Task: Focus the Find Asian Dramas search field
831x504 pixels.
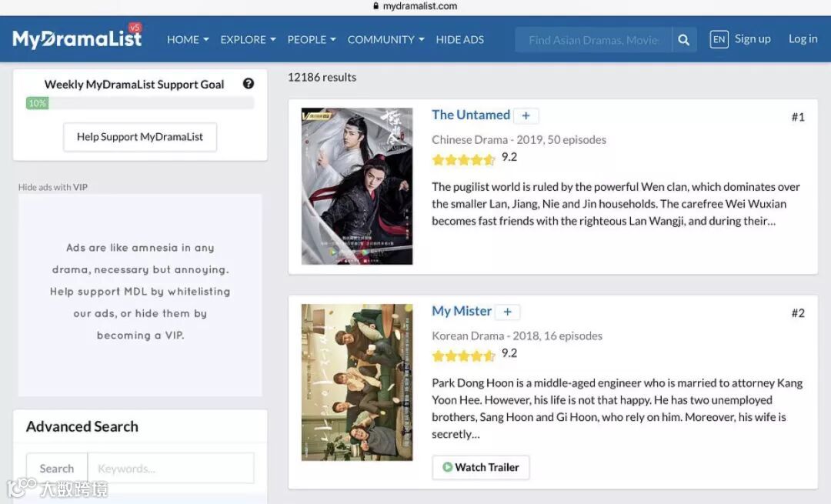Action: 593,40
